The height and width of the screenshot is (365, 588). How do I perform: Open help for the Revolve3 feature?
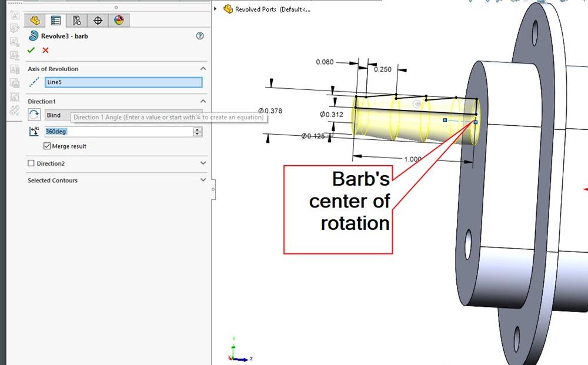(200, 36)
